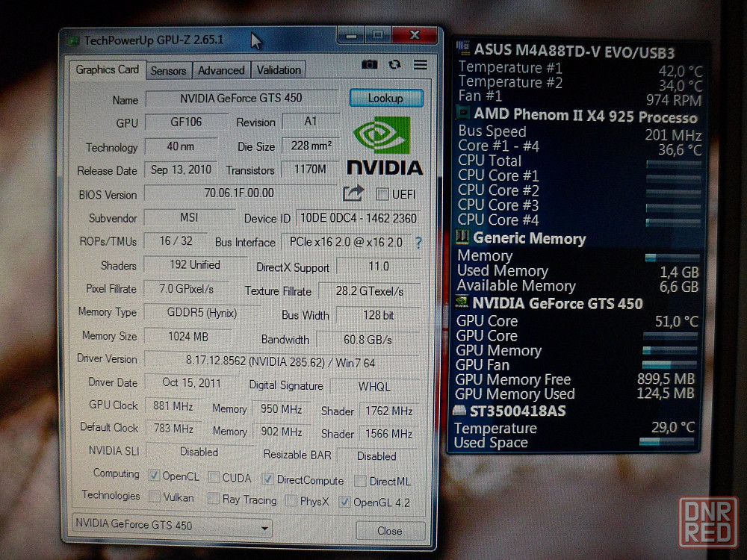Image resolution: width=747 pixels, height=560 pixels.
Task: Click the CPU Total usage bar
Action: (x=673, y=165)
